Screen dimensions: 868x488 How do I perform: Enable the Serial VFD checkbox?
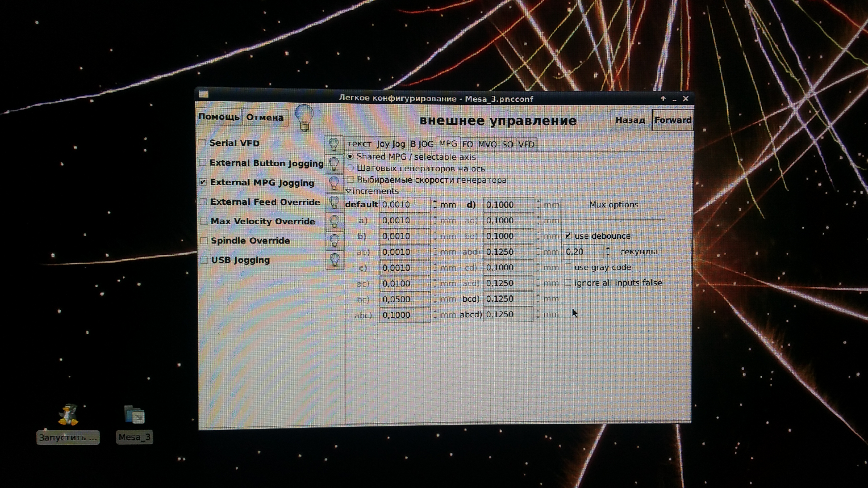pos(203,143)
